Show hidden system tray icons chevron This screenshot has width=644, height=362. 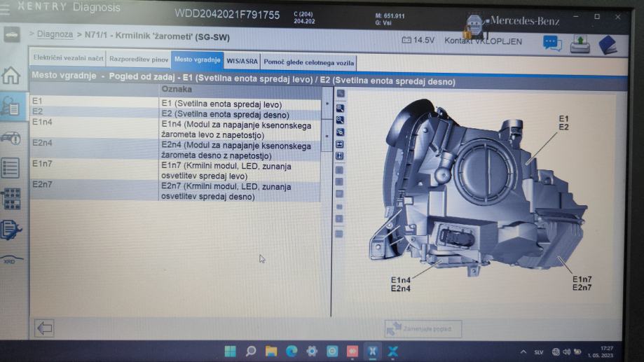click(523, 351)
